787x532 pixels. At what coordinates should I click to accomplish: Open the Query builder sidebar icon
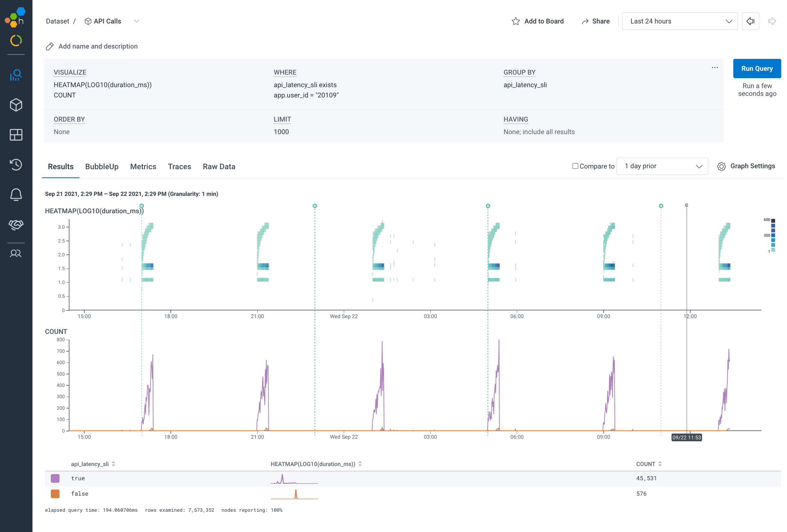pos(16,75)
